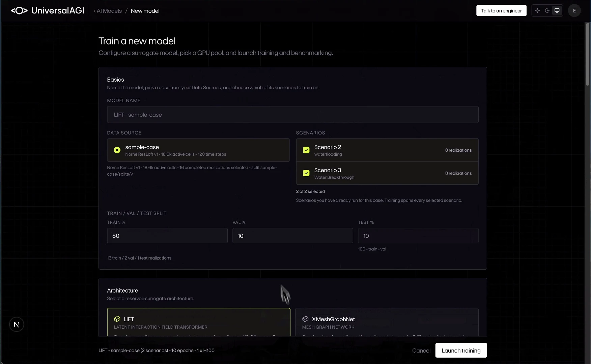Screen dimensions: 591x364
Task: Focus the Model Name input field
Action: coord(292,115)
